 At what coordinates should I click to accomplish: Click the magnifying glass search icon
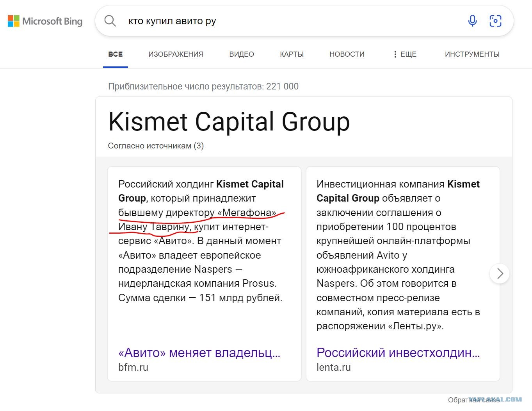coord(110,21)
